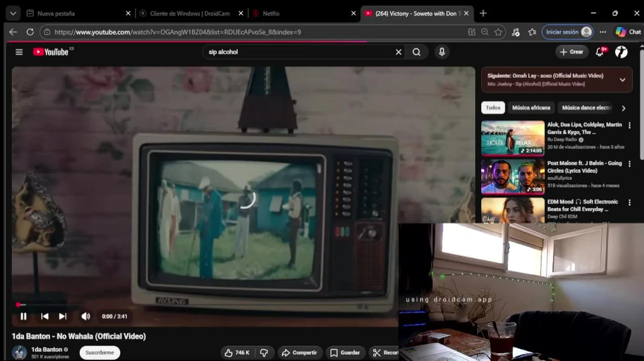Mute the video volume
Viewport: 644px width, 361px height.
pyautogui.click(x=86, y=316)
